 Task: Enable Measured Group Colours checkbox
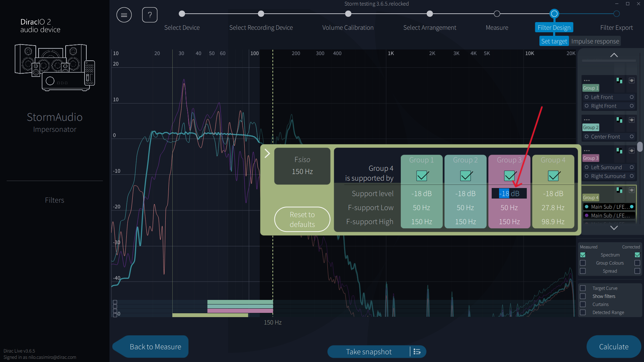coord(583,263)
